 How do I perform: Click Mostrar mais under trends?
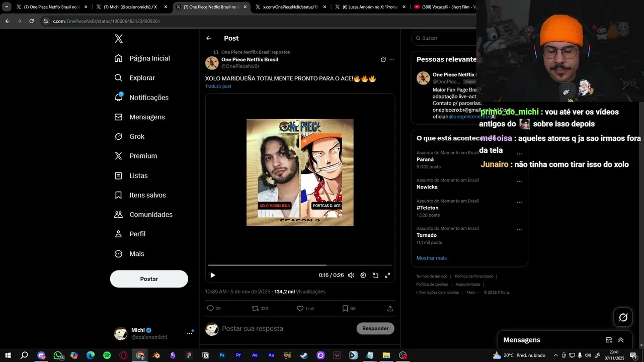click(x=432, y=258)
